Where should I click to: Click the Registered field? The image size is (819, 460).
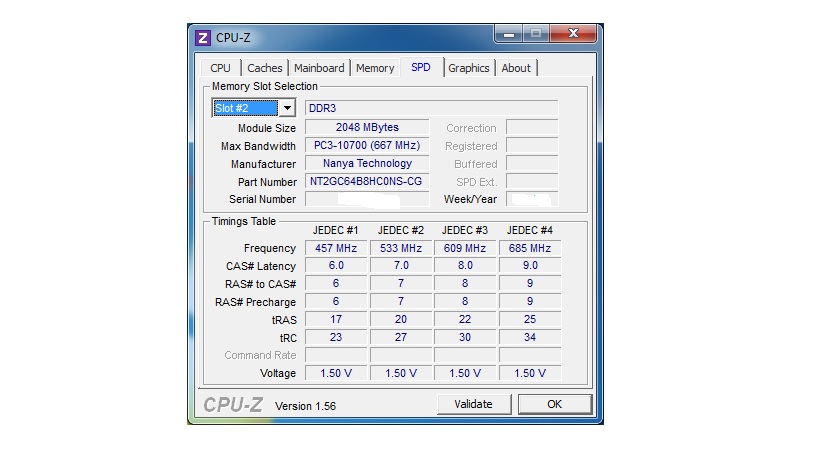(x=532, y=145)
